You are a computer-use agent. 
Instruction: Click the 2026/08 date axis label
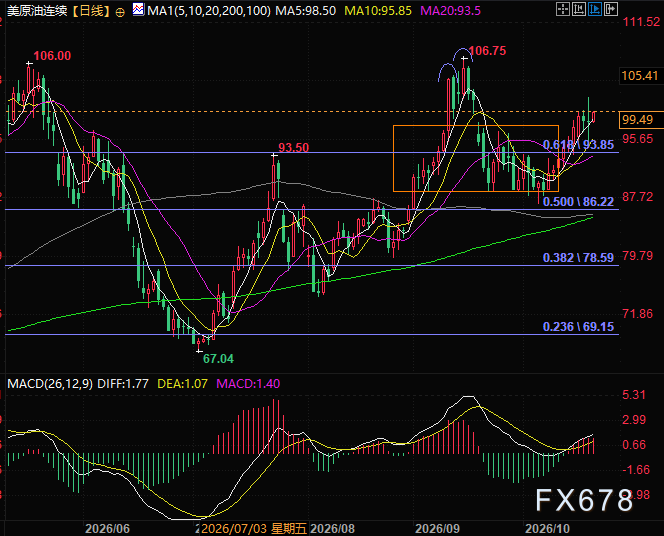pyautogui.click(x=332, y=528)
